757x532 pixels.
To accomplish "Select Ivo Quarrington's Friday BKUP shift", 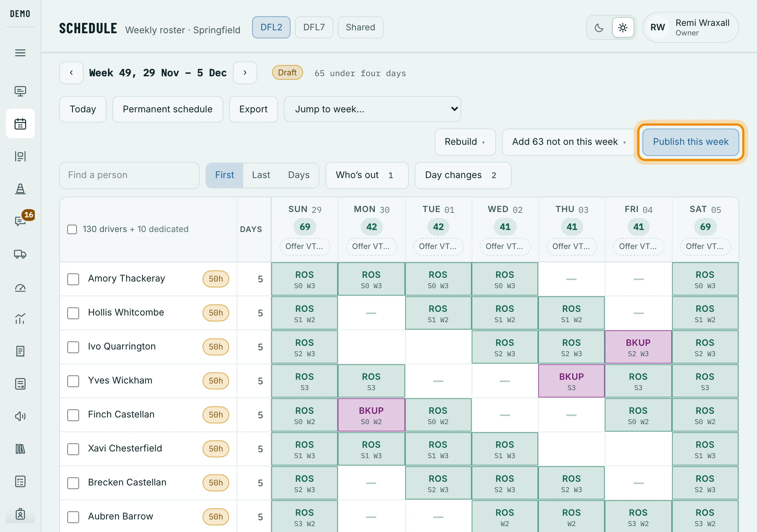I will (638, 347).
